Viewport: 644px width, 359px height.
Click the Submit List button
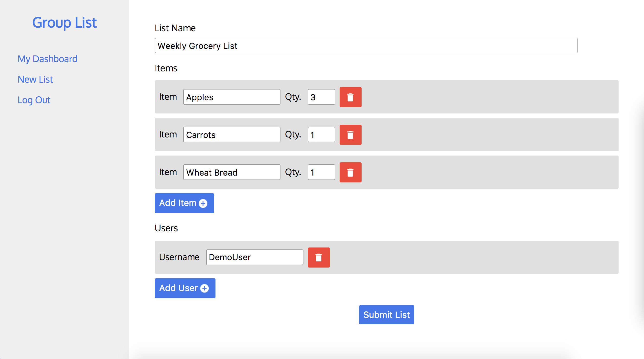tap(386, 315)
